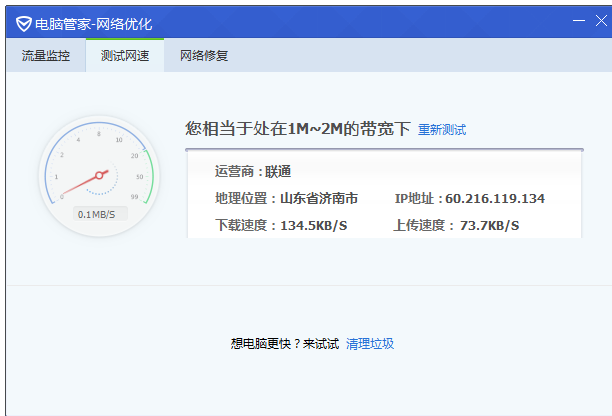612x416 pixels.
Task: Click the 地理位置 山东省济南市 entry
Action: [286, 198]
